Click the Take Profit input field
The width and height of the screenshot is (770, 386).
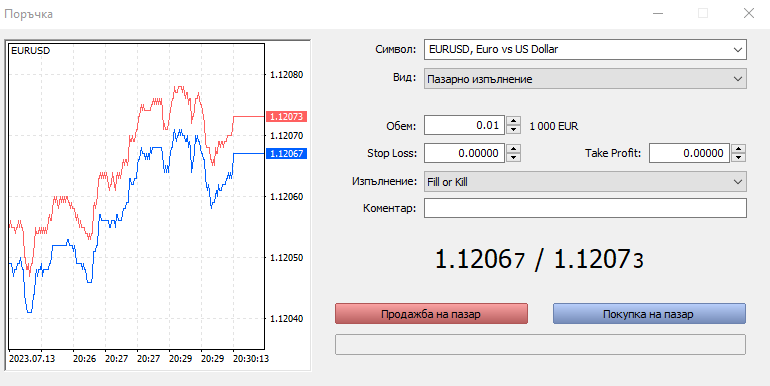pos(689,153)
